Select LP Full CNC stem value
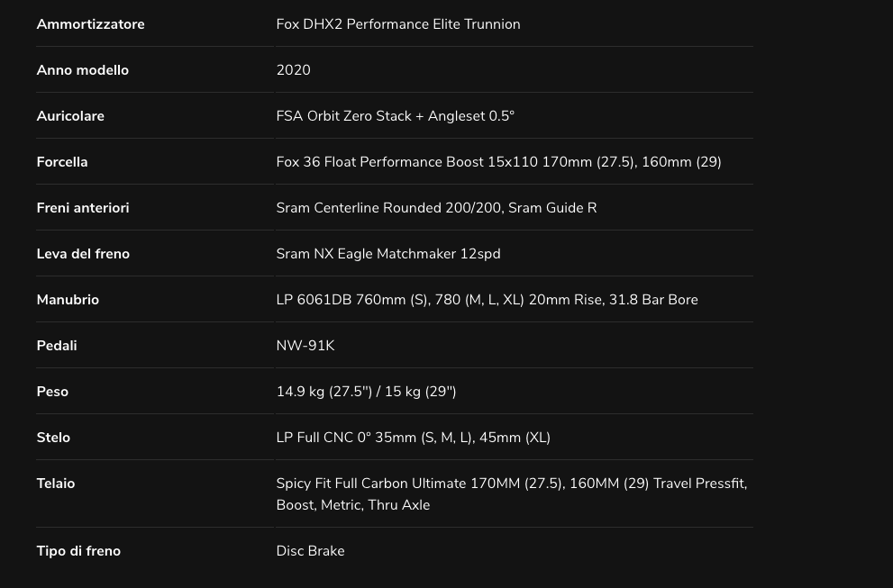The image size is (893, 588). click(413, 438)
